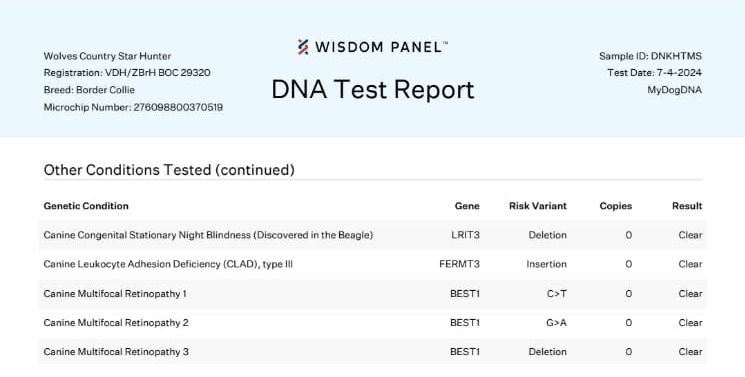Click the Result column header
Screen dimensions: 745x377
pos(687,206)
